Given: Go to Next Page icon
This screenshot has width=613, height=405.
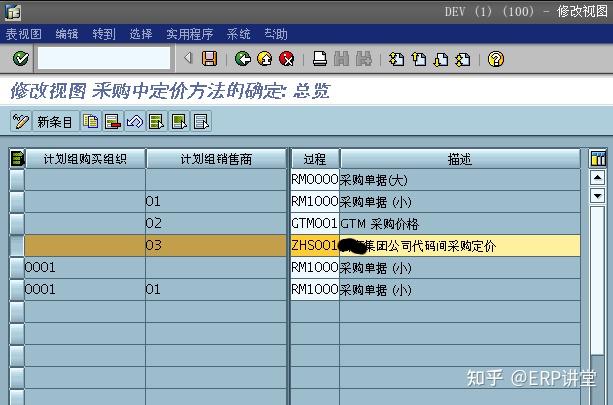Looking at the screenshot, I should [x=441, y=59].
